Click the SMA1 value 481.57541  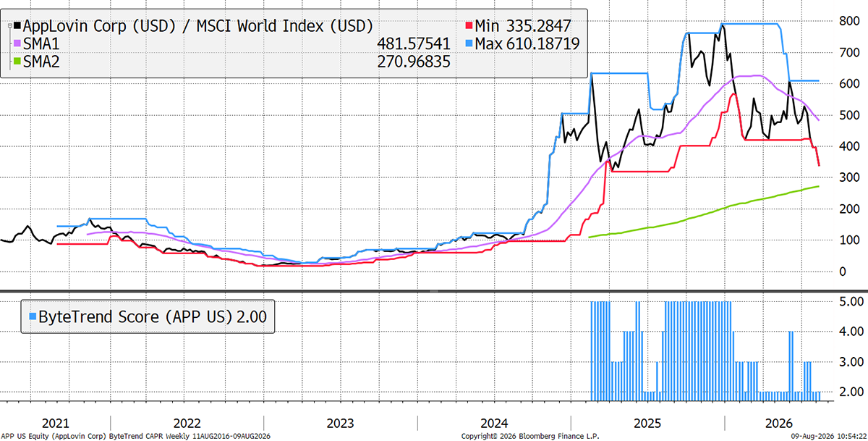click(414, 44)
